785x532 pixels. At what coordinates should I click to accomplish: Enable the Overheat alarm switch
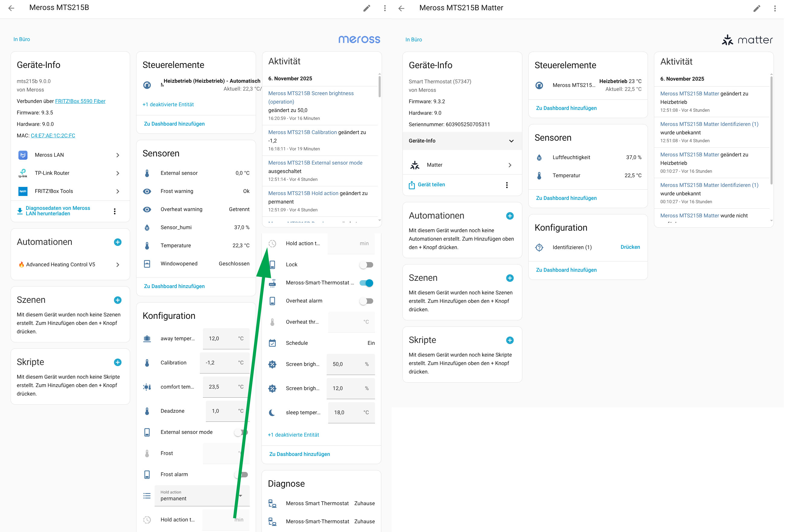[x=366, y=301]
